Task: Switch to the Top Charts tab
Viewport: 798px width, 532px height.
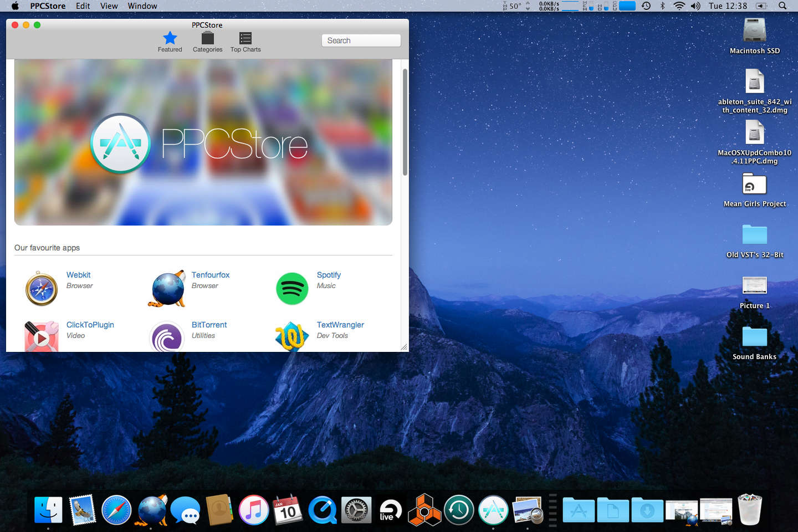Action: [x=245, y=42]
